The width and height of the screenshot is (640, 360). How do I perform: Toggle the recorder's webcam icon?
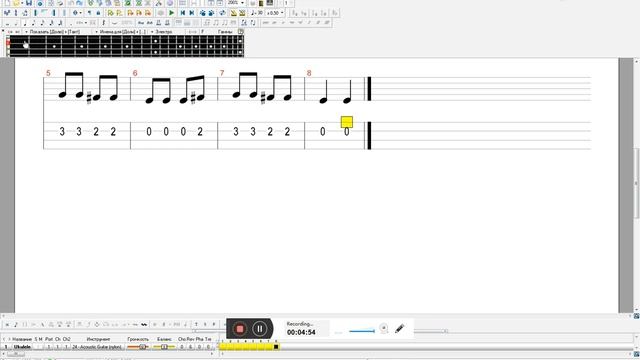click(x=383, y=328)
